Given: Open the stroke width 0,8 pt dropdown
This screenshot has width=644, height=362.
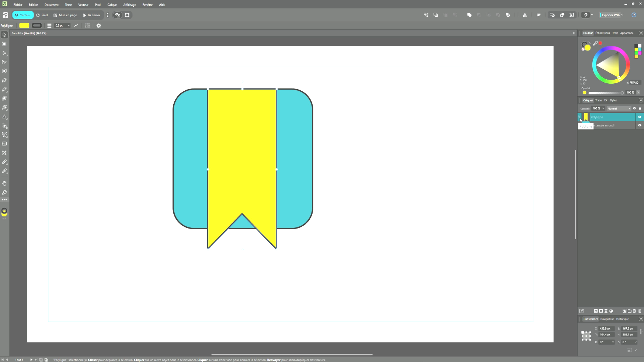Looking at the screenshot, I should click(x=69, y=26).
